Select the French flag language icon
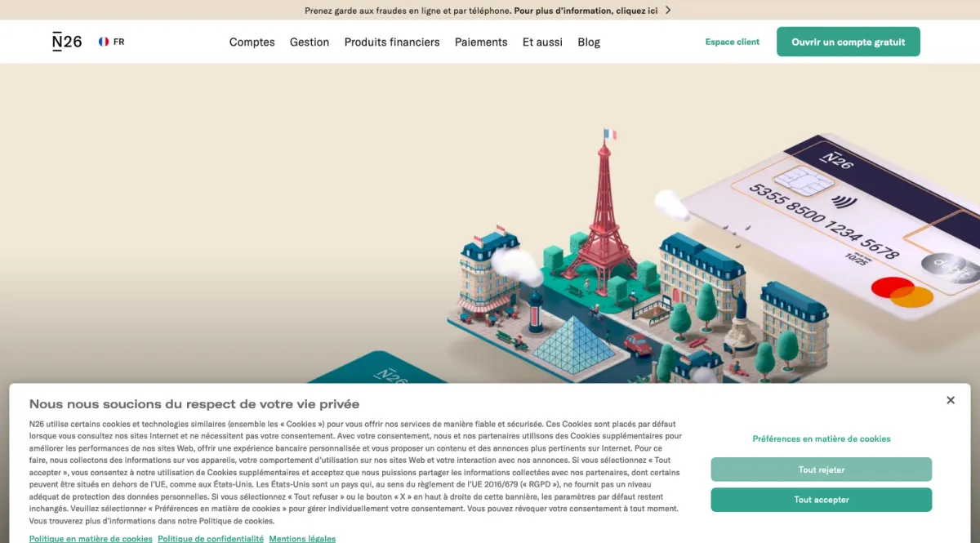The image size is (980, 543). pyautogui.click(x=104, y=42)
